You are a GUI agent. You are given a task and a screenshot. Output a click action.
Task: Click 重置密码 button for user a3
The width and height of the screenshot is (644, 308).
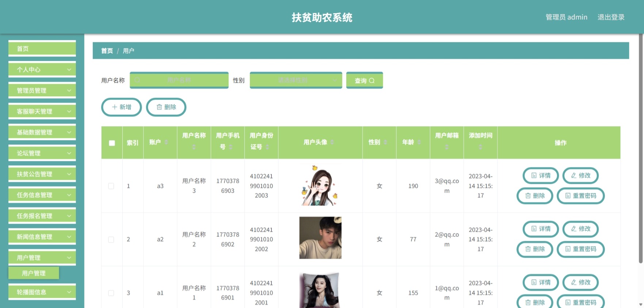(x=580, y=196)
